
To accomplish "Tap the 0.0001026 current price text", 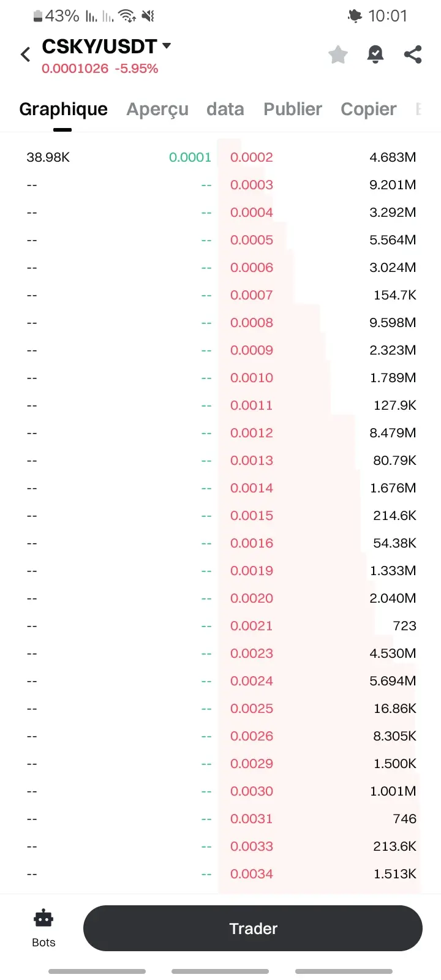I will click(x=75, y=69).
